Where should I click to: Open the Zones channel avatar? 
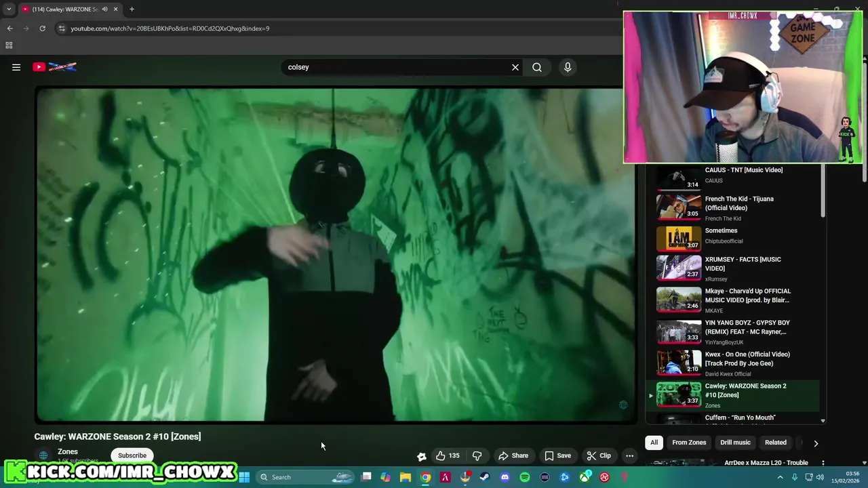click(43, 455)
